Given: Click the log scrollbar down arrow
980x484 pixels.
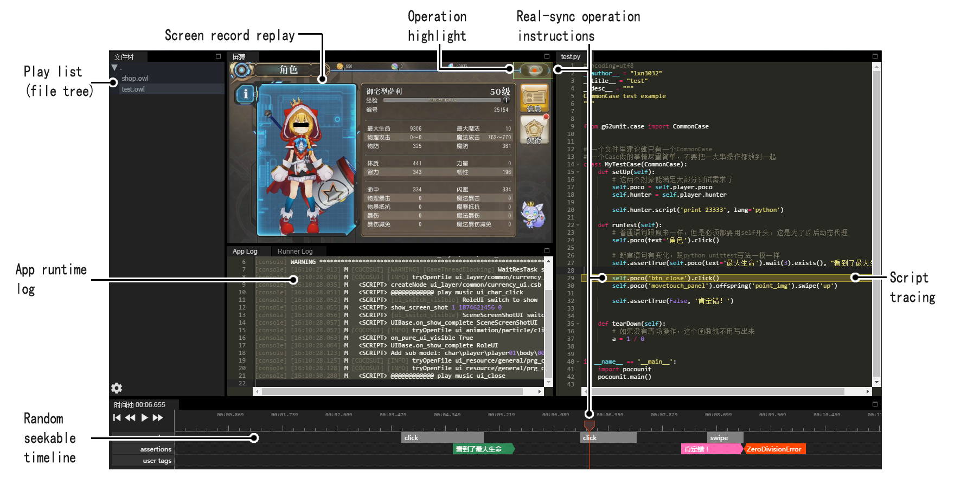Looking at the screenshot, I should click(x=549, y=383).
